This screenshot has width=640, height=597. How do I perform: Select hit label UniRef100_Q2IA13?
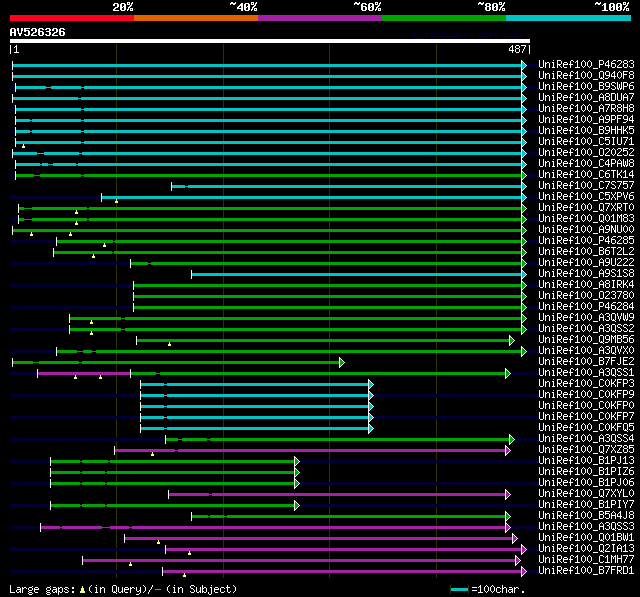click(x=586, y=549)
